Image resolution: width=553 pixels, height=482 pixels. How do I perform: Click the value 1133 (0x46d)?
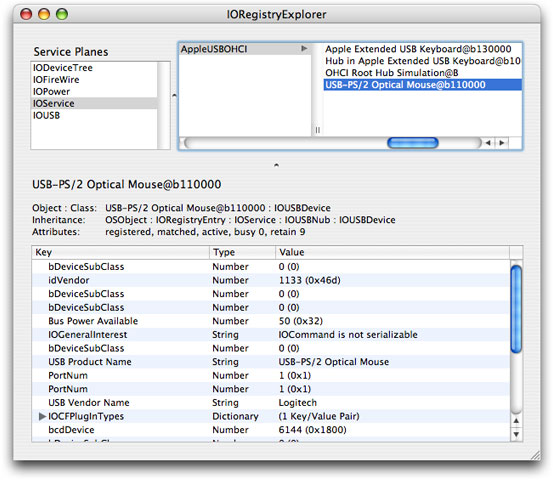(310, 280)
